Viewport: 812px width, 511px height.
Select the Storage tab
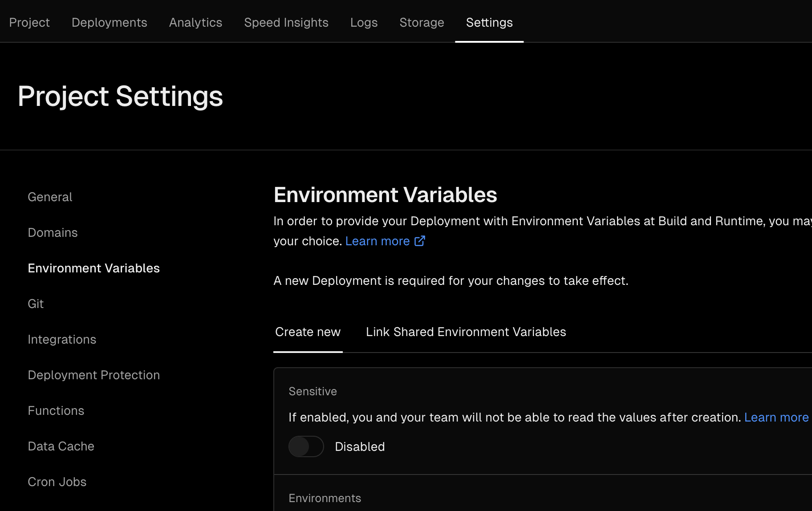[422, 22]
